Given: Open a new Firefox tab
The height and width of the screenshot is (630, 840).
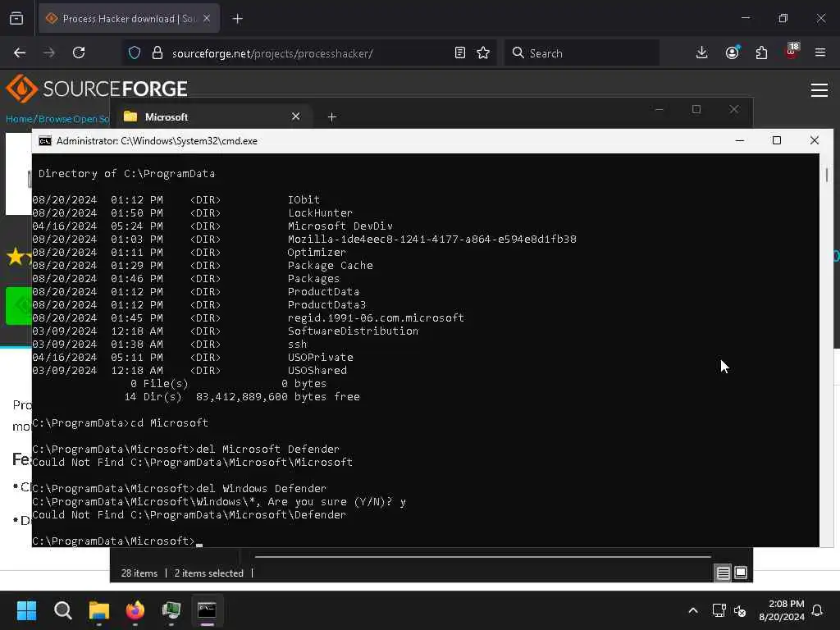Looking at the screenshot, I should tap(237, 19).
